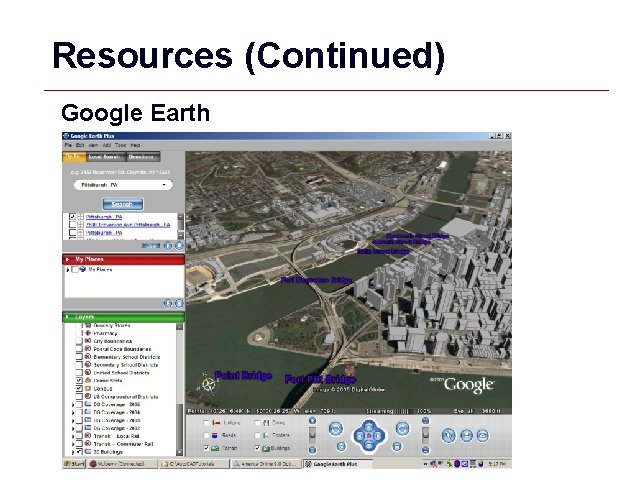Enable the US Congressional Districts layer
640x480 pixels.
(x=79, y=396)
